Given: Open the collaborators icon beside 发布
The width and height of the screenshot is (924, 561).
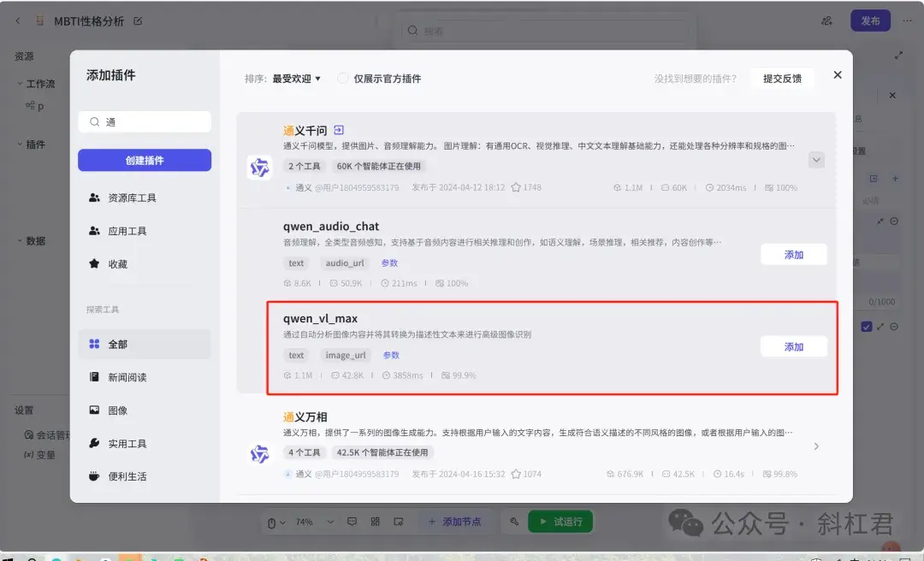Looking at the screenshot, I should click(826, 21).
